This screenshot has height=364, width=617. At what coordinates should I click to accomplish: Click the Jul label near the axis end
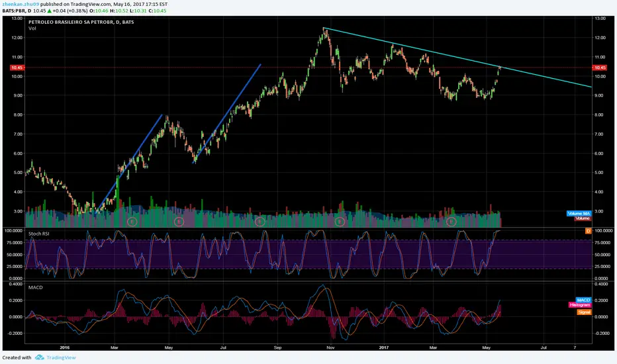[544, 347]
